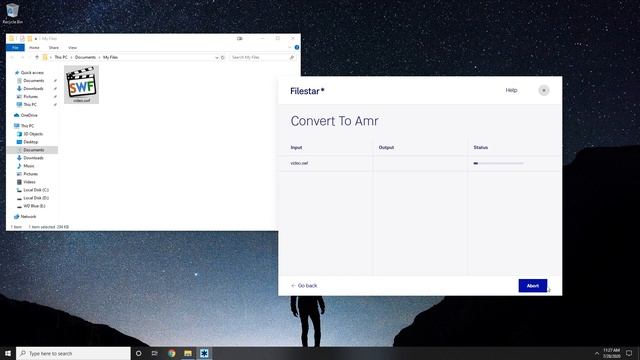Click My Files in the address breadcrumb

pos(110,58)
